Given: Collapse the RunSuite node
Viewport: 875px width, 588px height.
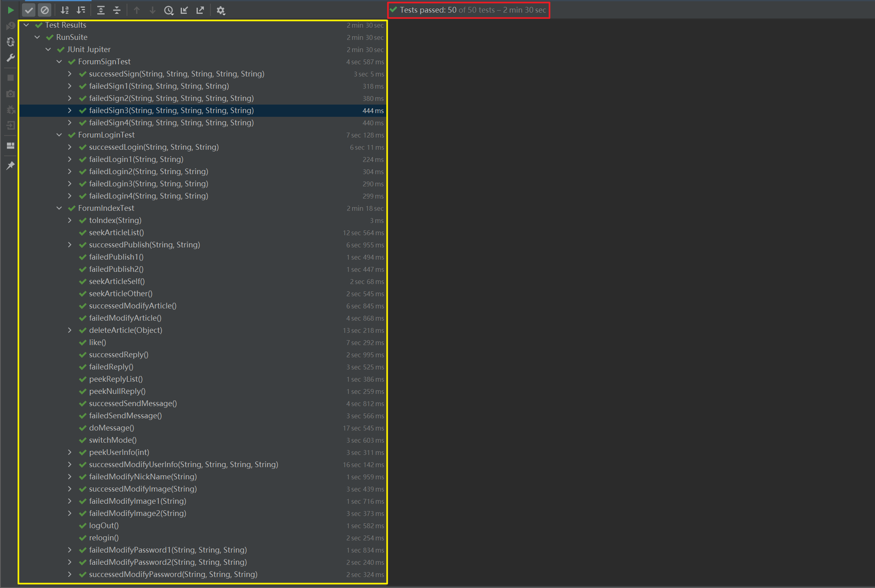Looking at the screenshot, I should coord(37,37).
